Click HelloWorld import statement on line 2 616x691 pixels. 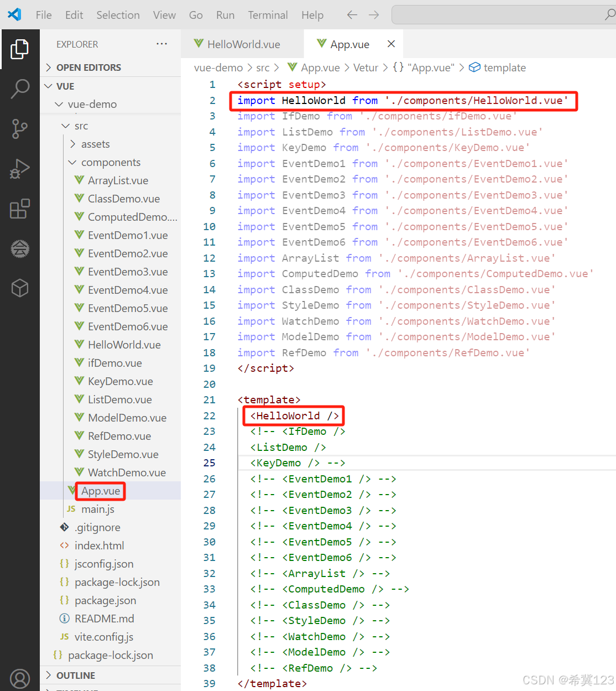403,101
